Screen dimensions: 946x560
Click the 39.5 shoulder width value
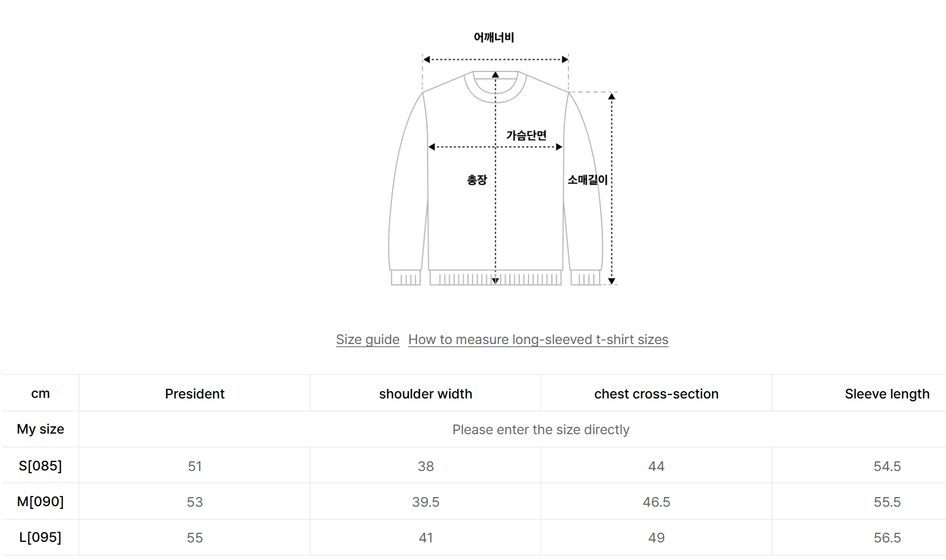(x=425, y=502)
